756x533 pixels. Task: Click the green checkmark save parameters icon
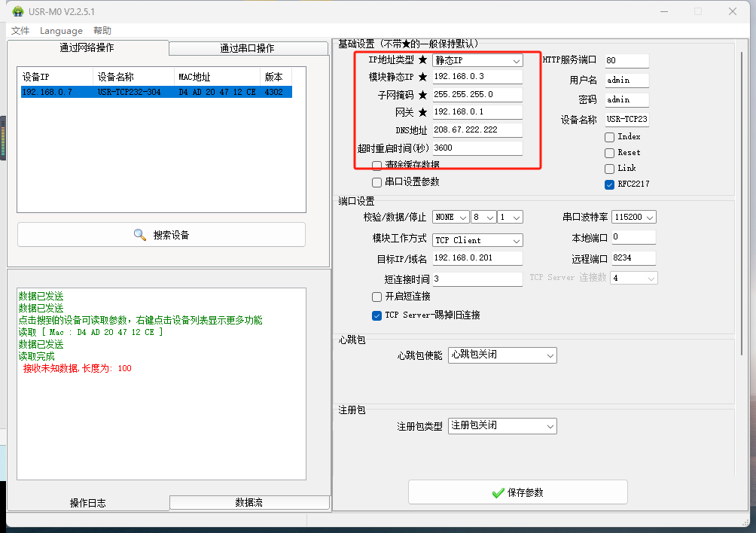pyautogui.click(x=497, y=492)
